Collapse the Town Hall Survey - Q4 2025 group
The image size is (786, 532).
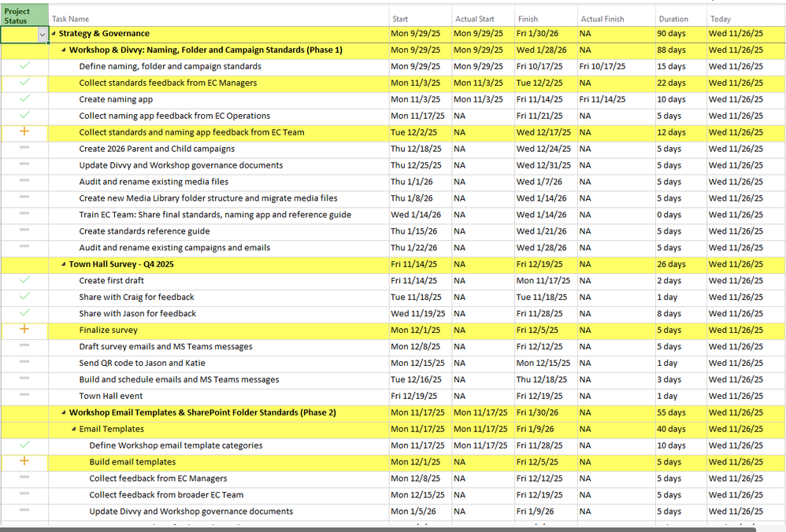click(x=64, y=264)
